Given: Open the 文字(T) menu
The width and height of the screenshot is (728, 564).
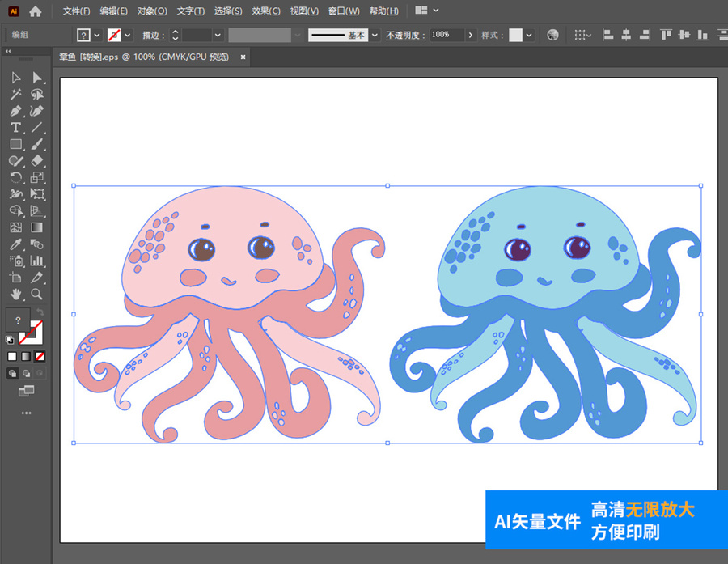Looking at the screenshot, I should coord(190,11).
